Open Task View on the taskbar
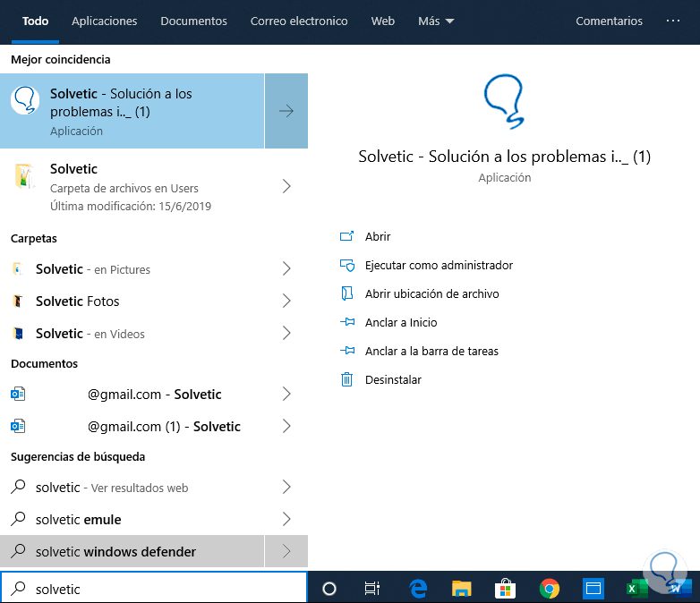 coord(372,589)
